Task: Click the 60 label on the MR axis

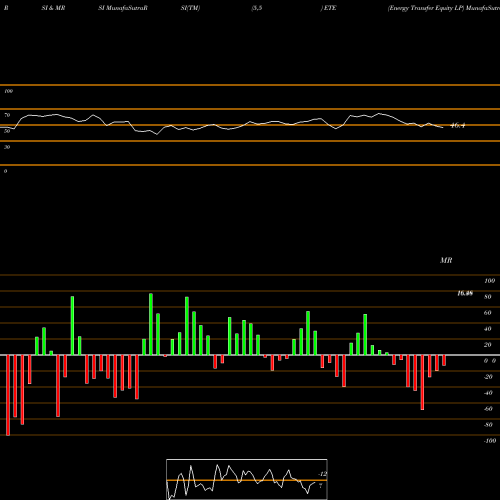Action: coord(488,313)
